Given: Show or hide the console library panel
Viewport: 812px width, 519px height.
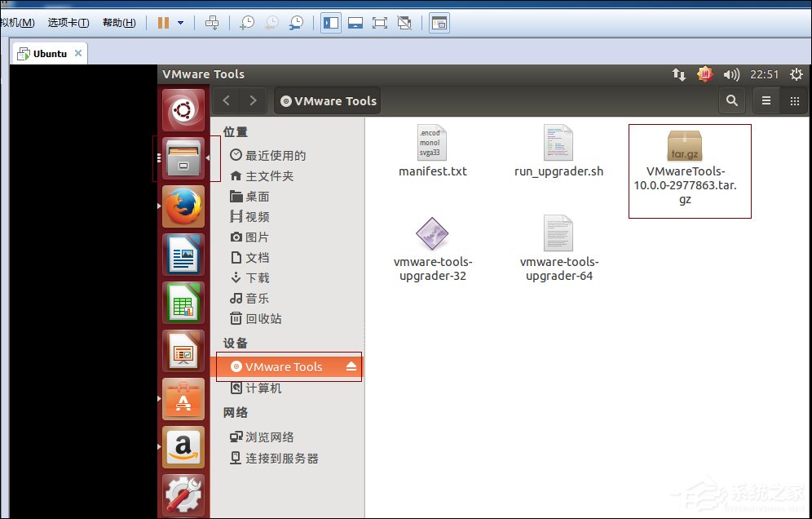Looking at the screenshot, I should point(330,23).
